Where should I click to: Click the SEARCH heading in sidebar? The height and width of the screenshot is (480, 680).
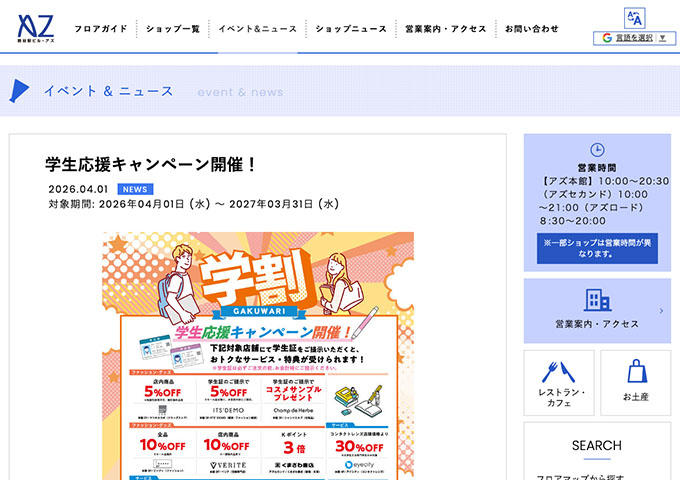(597, 445)
